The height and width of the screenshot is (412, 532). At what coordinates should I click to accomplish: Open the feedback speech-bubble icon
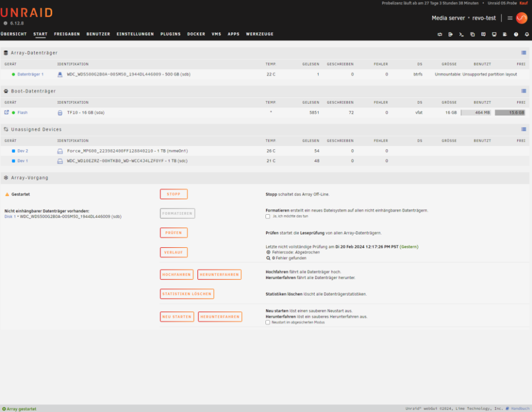pyautogui.click(x=483, y=34)
